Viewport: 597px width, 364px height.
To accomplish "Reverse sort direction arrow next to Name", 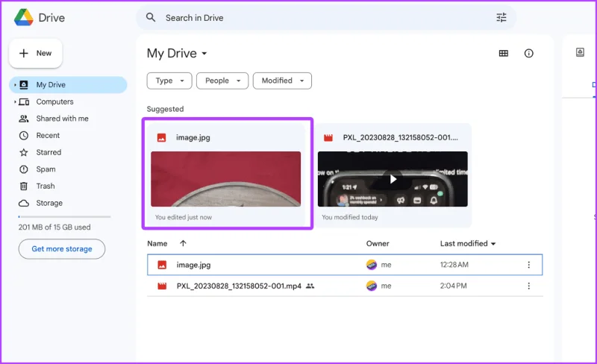I will [183, 243].
